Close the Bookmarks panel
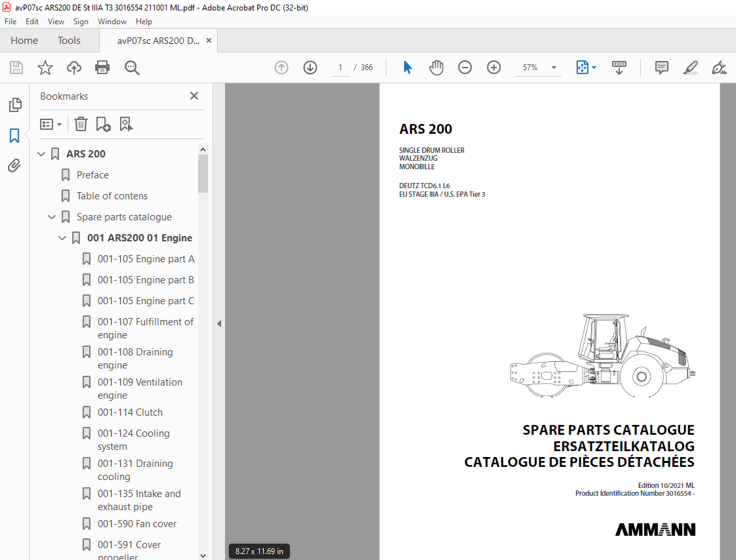The height and width of the screenshot is (560, 736). pos(194,96)
